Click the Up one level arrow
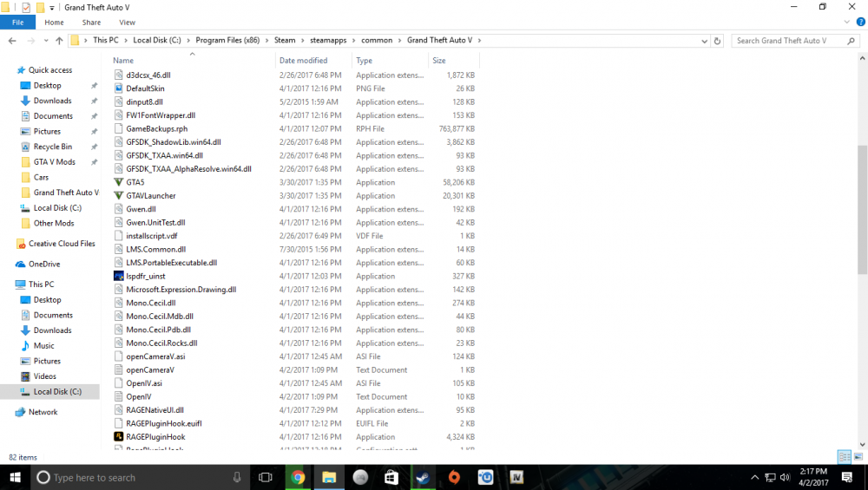 [x=59, y=41]
